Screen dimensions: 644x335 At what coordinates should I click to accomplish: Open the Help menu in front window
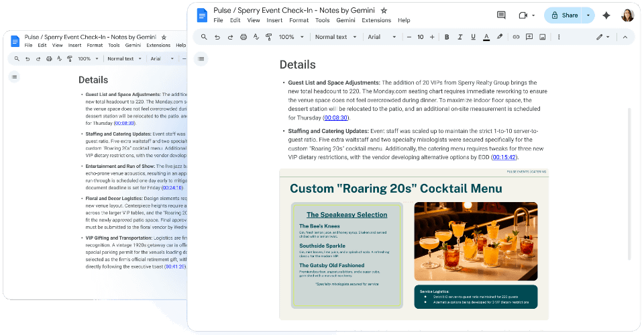[x=404, y=20]
